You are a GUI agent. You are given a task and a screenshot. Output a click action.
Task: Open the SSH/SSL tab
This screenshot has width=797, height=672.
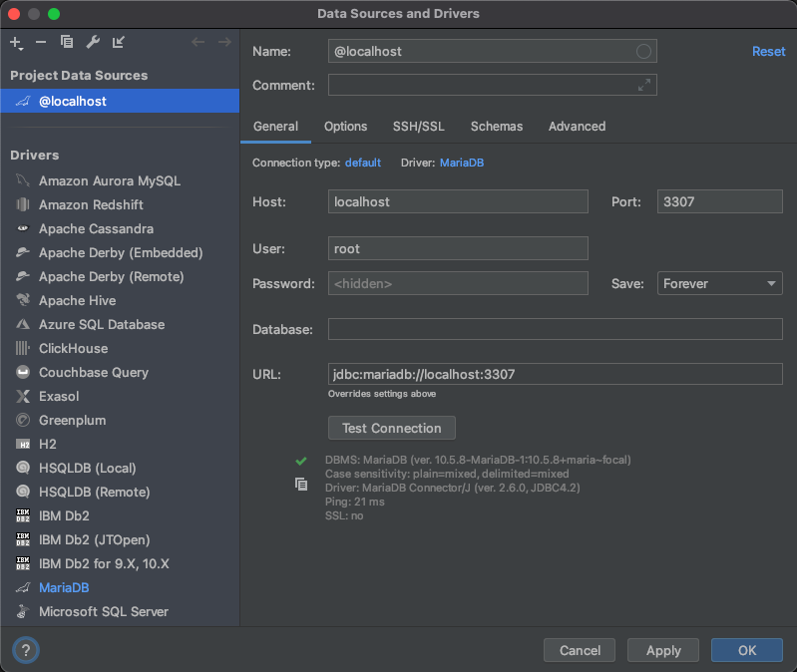418,127
